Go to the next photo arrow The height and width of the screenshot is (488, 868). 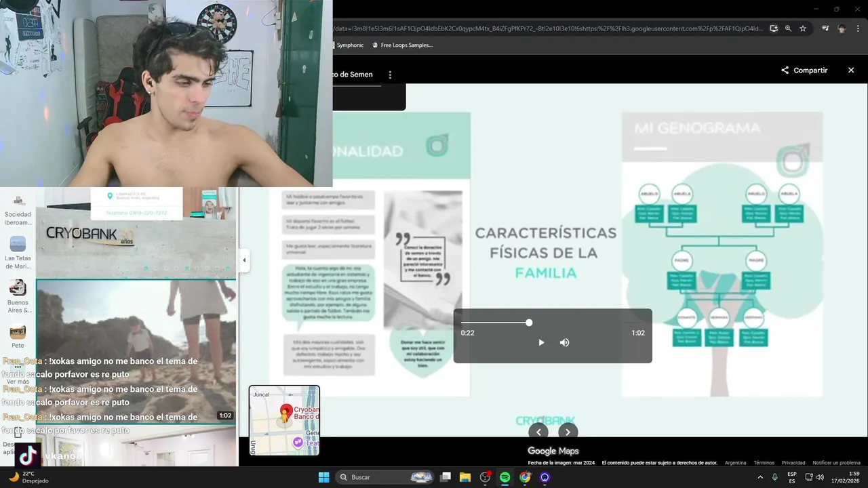pos(568,432)
